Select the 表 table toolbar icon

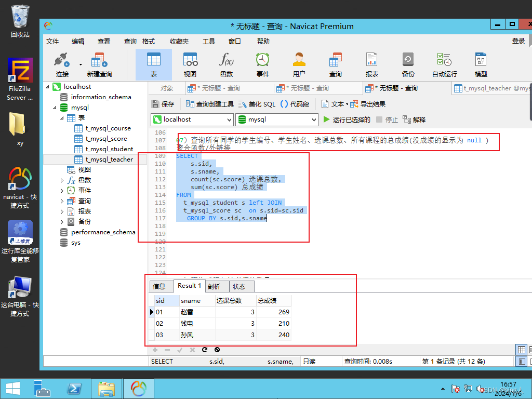[154, 65]
